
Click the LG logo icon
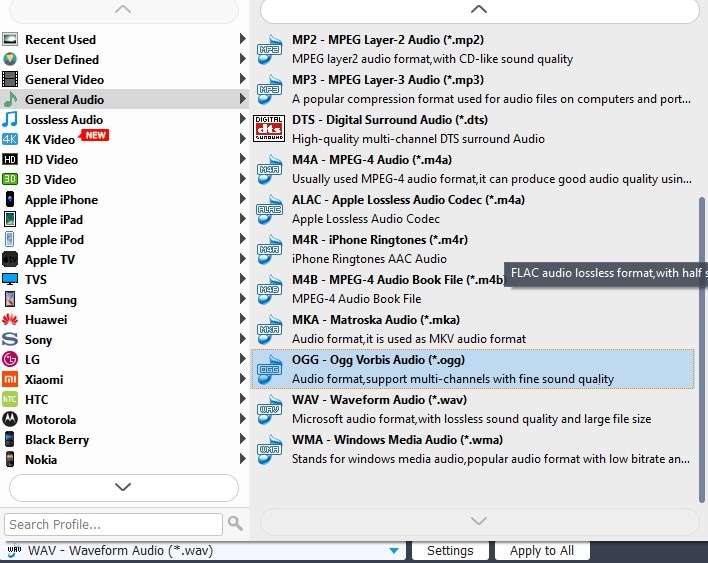coord(10,359)
